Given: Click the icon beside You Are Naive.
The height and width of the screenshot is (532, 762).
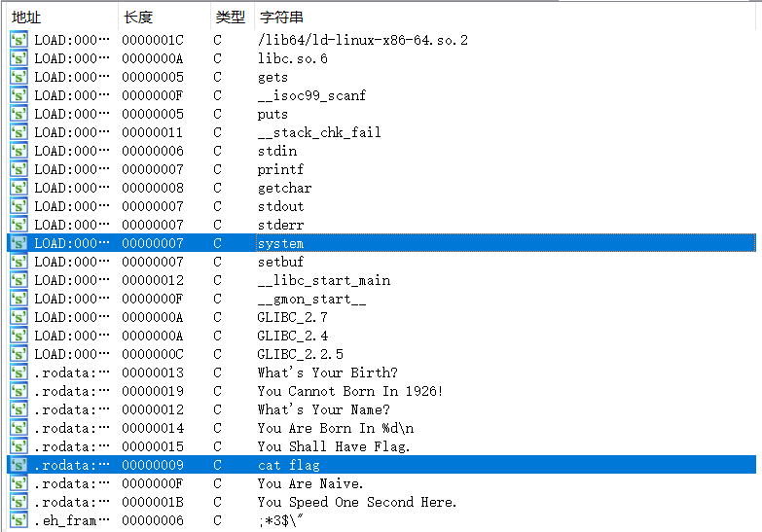Looking at the screenshot, I should tap(18, 483).
